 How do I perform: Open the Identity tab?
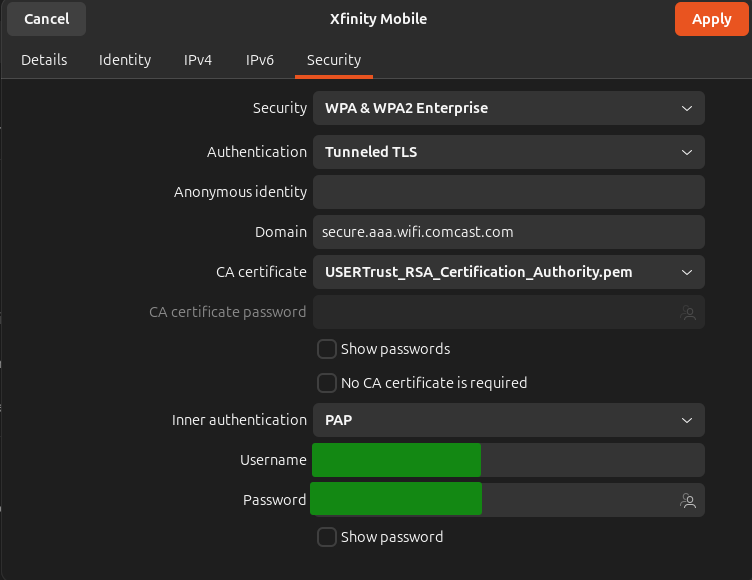point(125,60)
